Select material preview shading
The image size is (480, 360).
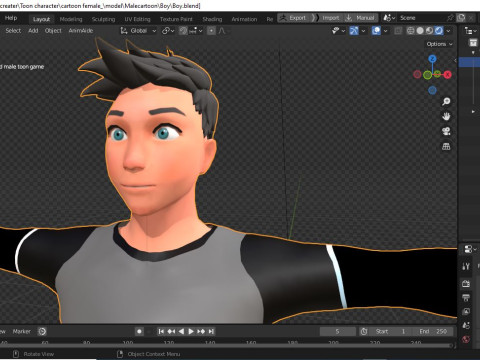(x=429, y=31)
